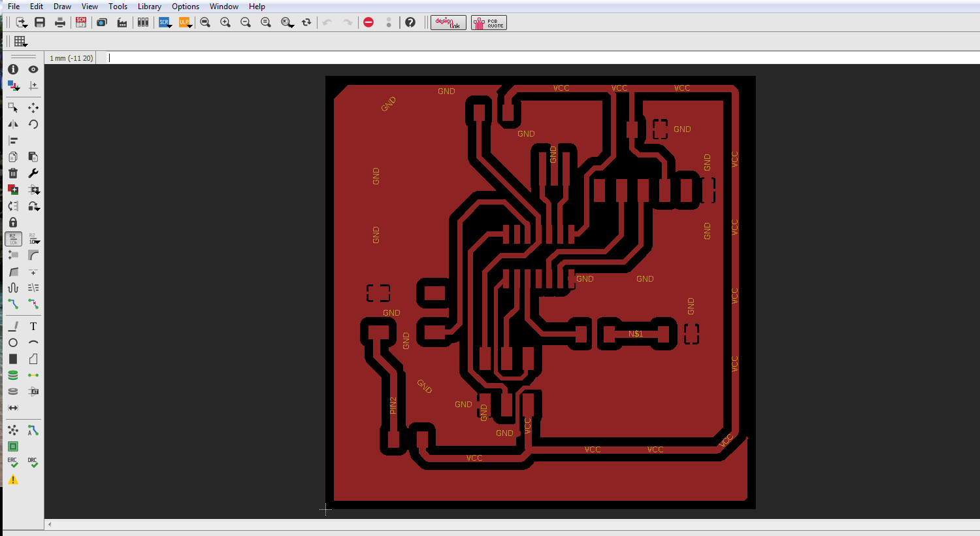Viewport: 980px width, 536px height.
Task: Toggle the Show eye tool
Action: pyautogui.click(x=33, y=69)
